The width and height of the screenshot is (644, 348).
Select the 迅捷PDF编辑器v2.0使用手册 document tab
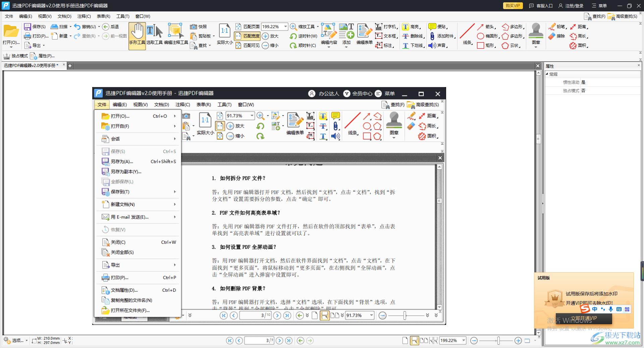(31, 65)
